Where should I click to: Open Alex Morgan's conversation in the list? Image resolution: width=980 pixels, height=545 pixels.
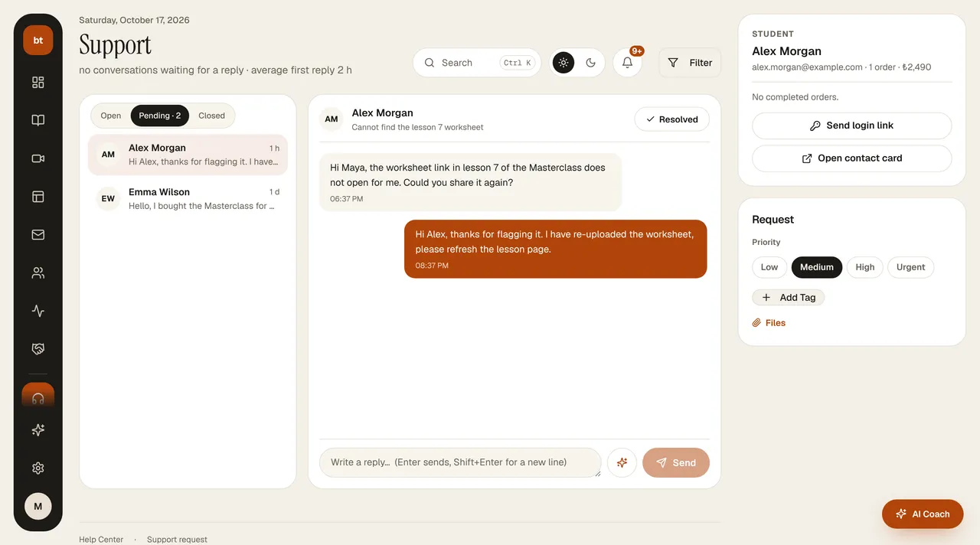pyautogui.click(x=188, y=155)
